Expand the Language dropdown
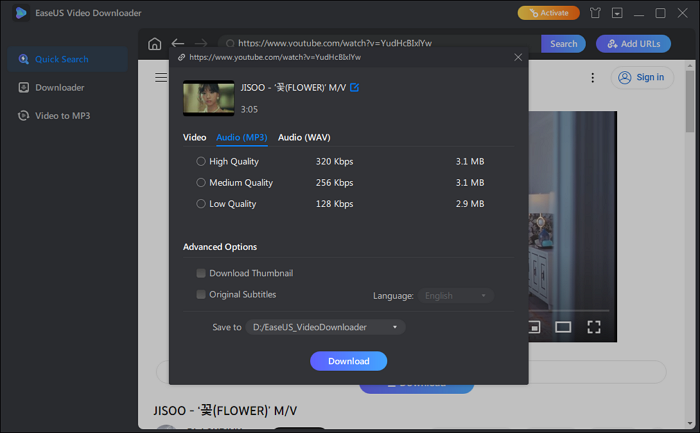The height and width of the screenshot is (433, 700). (456, 296)
